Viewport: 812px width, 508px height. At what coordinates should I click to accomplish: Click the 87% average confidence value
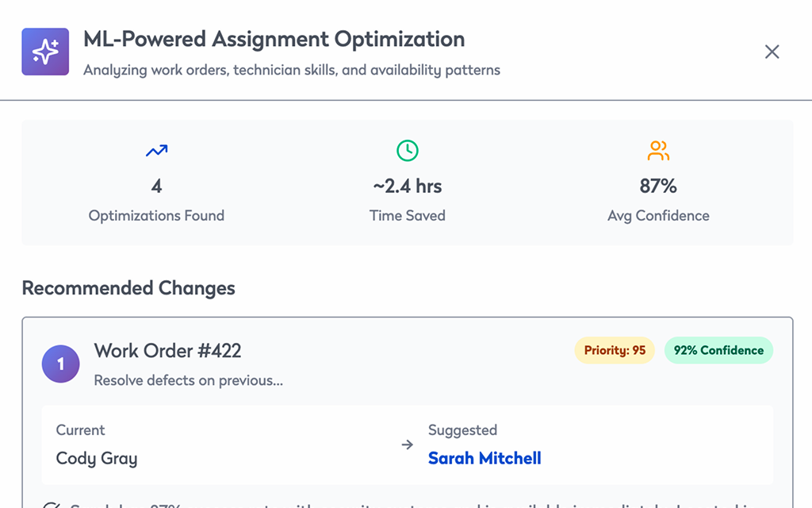[x=658, y=186]
